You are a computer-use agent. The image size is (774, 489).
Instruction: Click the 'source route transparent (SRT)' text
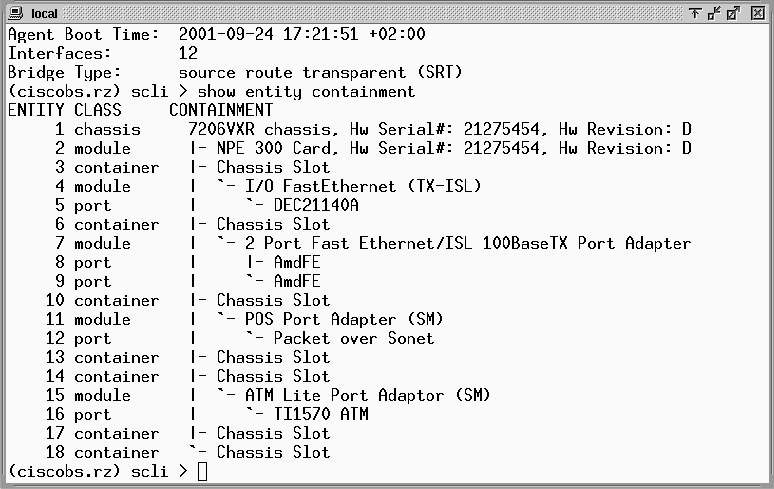[x=320, y=72]
